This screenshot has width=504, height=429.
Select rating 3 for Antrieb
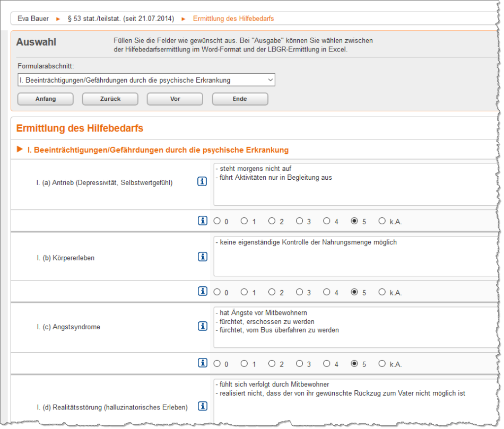pyautogui.click(x=299, y=221)
